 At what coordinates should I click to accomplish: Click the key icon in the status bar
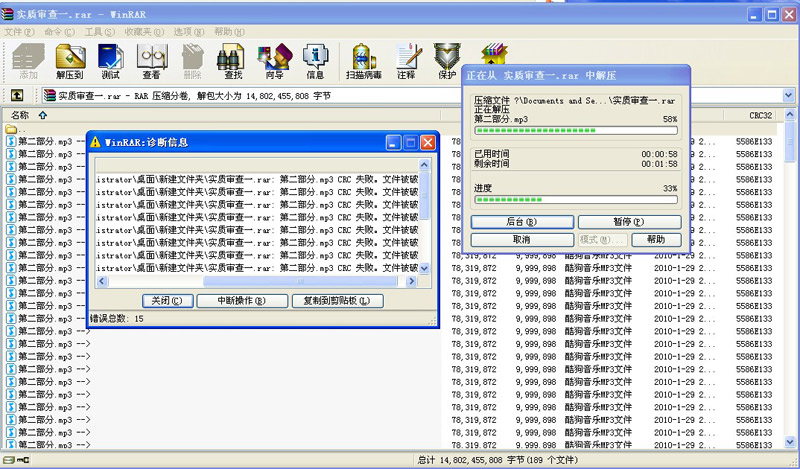tap(23, 460)
